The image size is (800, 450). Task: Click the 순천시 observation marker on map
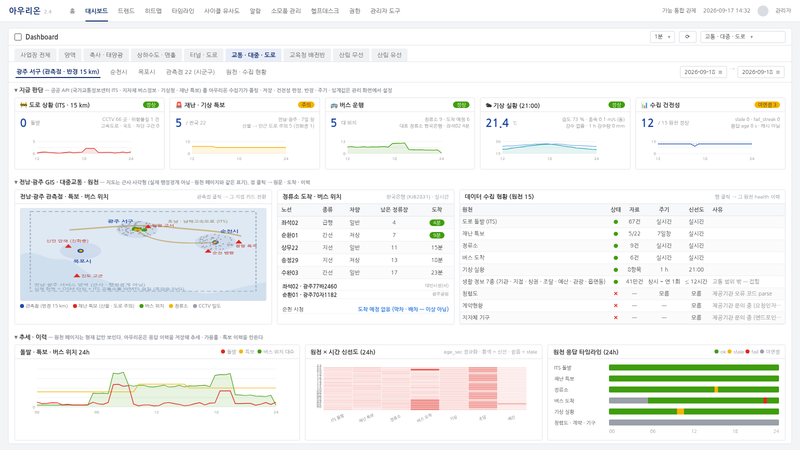[216, 242]
